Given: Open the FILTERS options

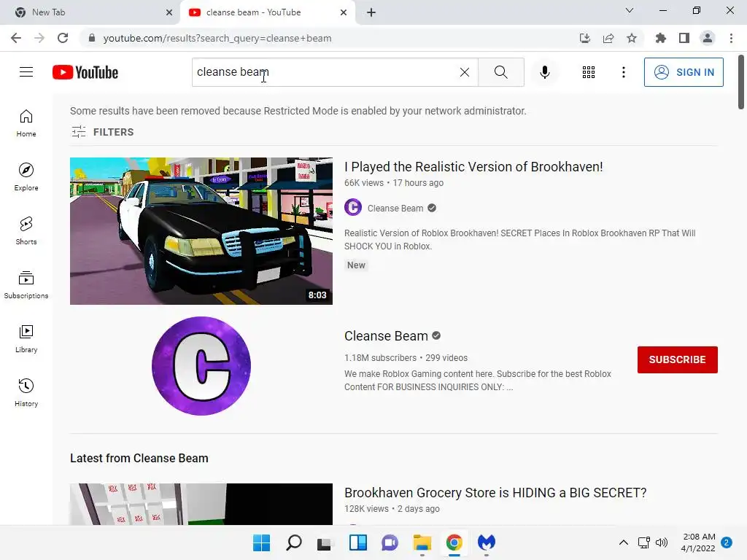Looking at the screenshot, I should click(x=102, y=132).
